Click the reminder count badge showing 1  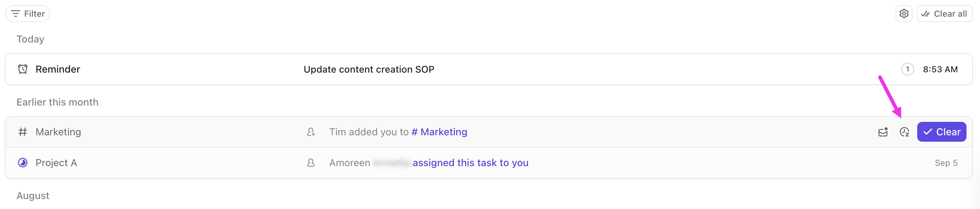[x=907, y=69]
